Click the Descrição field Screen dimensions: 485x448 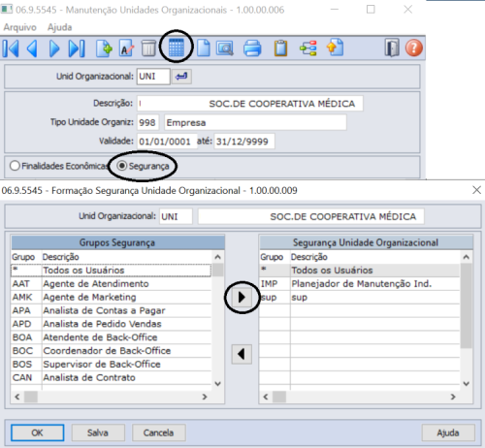(249, 104)
